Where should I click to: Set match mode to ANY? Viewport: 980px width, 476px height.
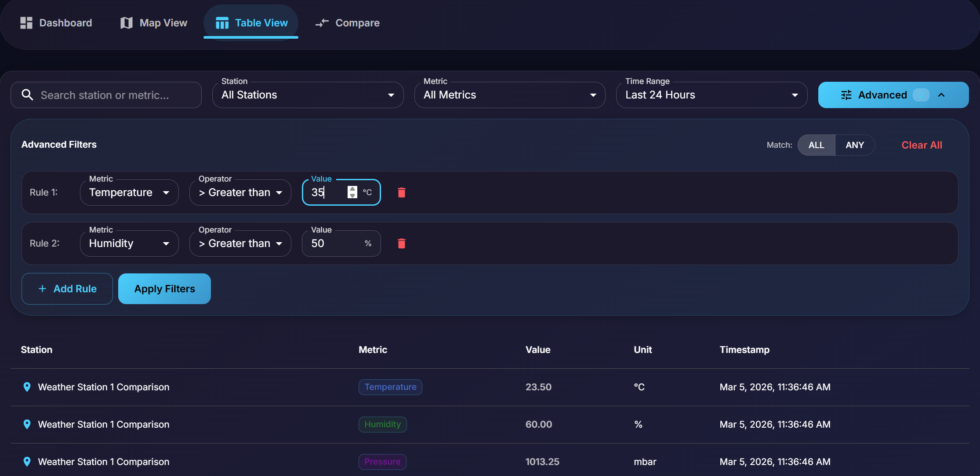coord(854,145)
